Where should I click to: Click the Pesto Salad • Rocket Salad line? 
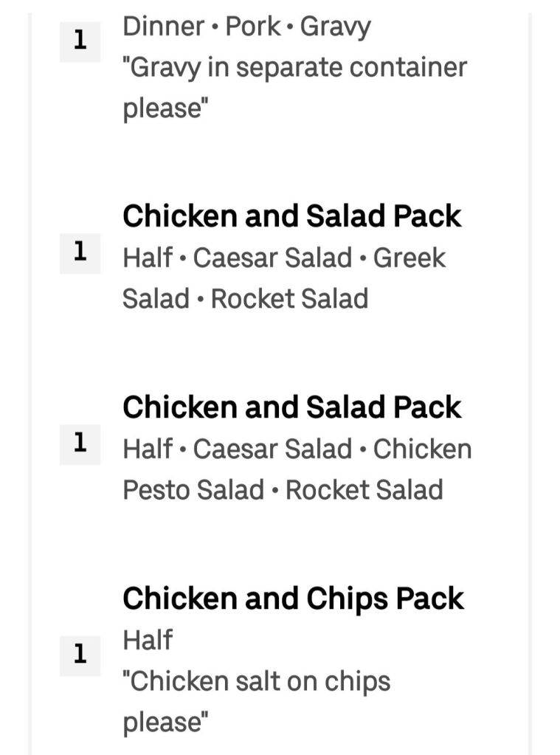283,490
